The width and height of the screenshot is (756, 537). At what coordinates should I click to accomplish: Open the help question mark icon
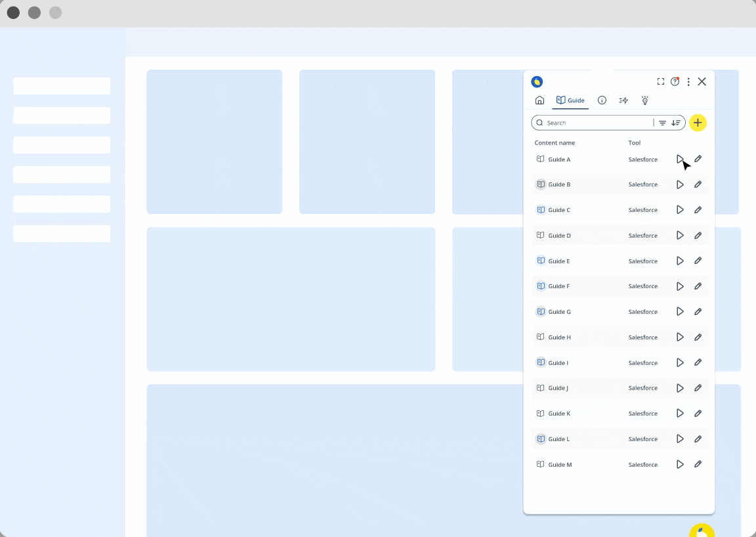point(675,81)
